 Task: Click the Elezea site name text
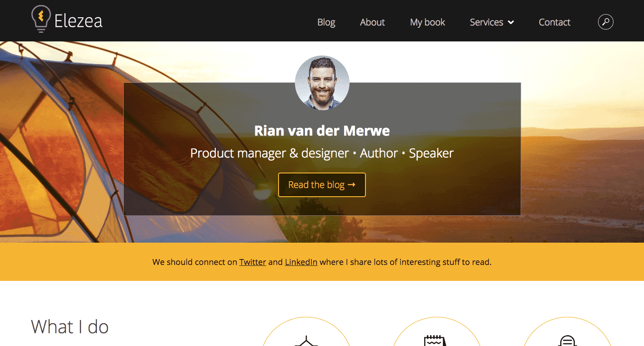coord(78,21)
